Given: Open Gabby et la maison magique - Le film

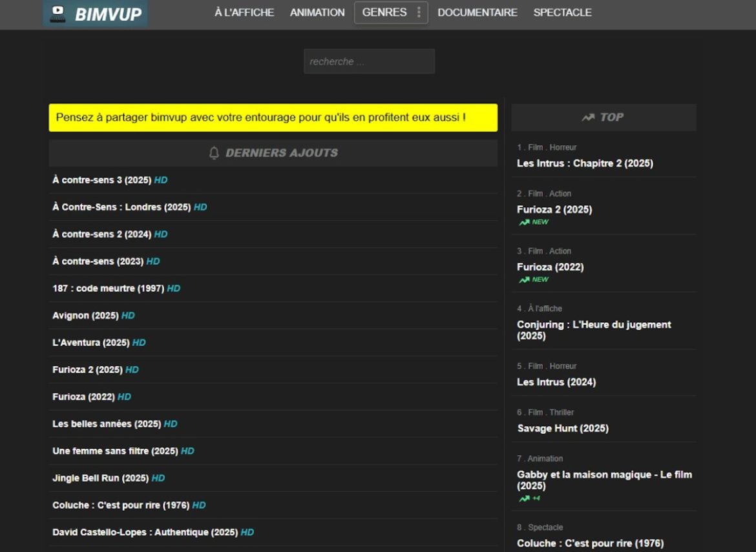Looking at the screenshot, I should (x=605, y=480).
